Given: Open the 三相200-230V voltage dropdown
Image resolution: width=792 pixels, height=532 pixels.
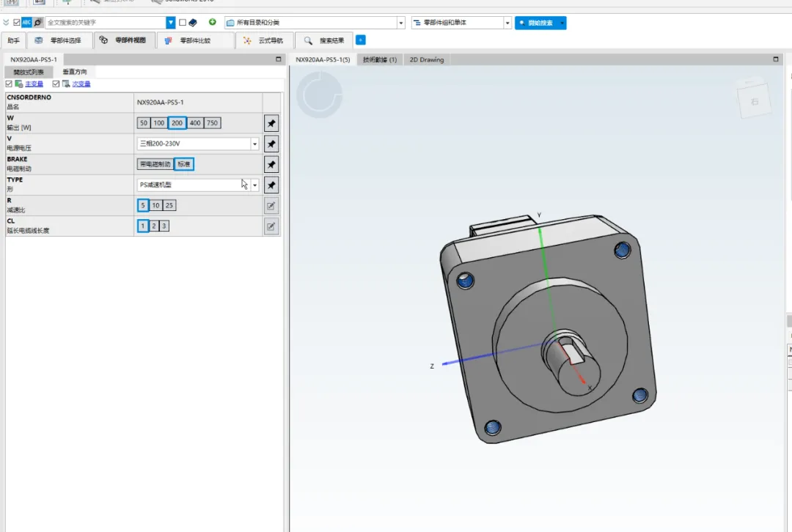Looking at the screenshot, I should [254, 144].
